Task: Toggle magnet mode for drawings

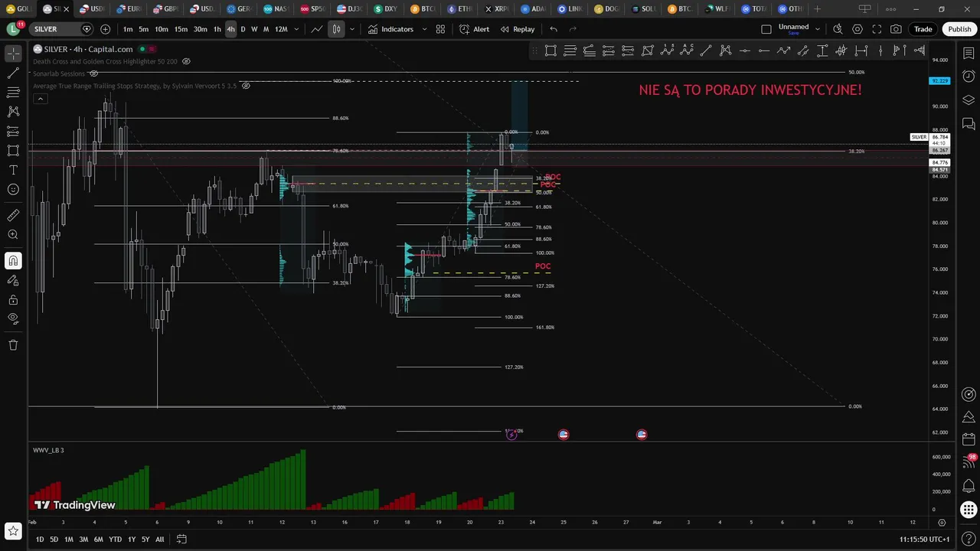Action: (13, 261)
